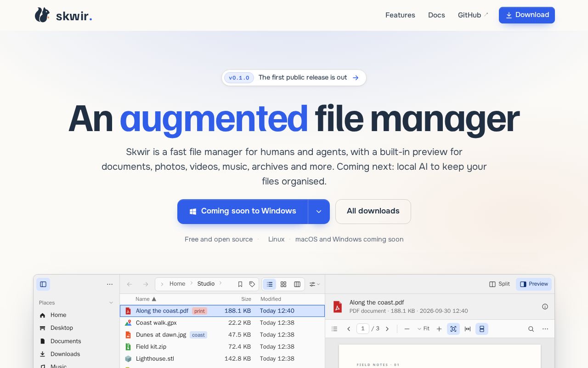Toggle the PDF outline list icon
This screenshot has width=588, height=368.
coord(334,329)
